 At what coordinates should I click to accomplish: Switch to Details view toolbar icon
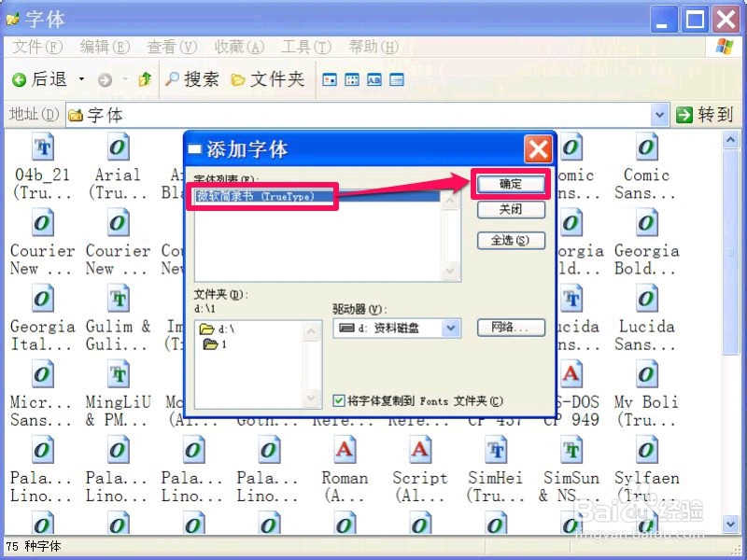[x=397, y=79]
